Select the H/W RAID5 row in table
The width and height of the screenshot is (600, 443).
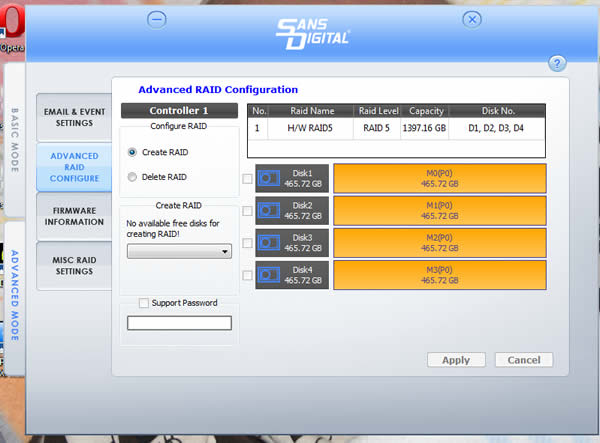click(396, 128)
